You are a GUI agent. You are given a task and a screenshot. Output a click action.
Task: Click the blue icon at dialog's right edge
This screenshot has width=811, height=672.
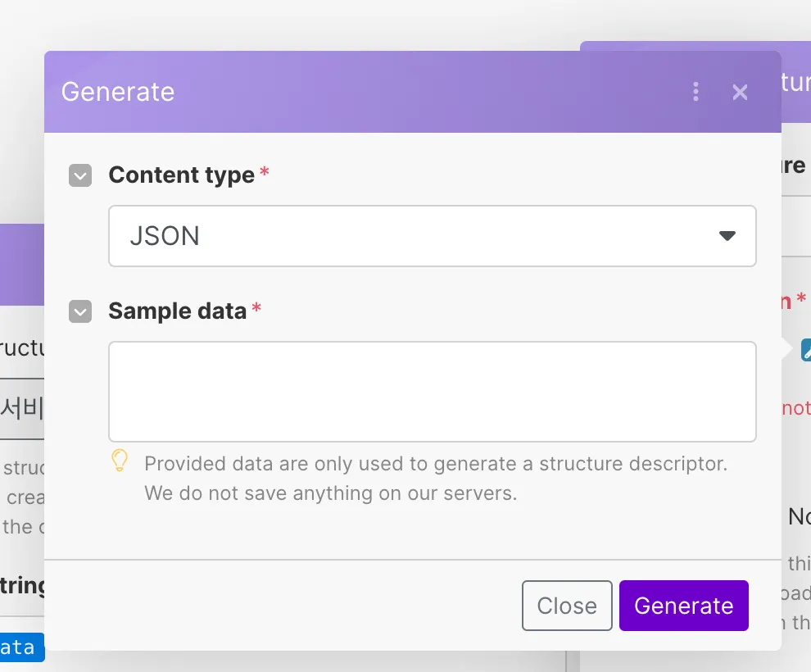(805, 350)
